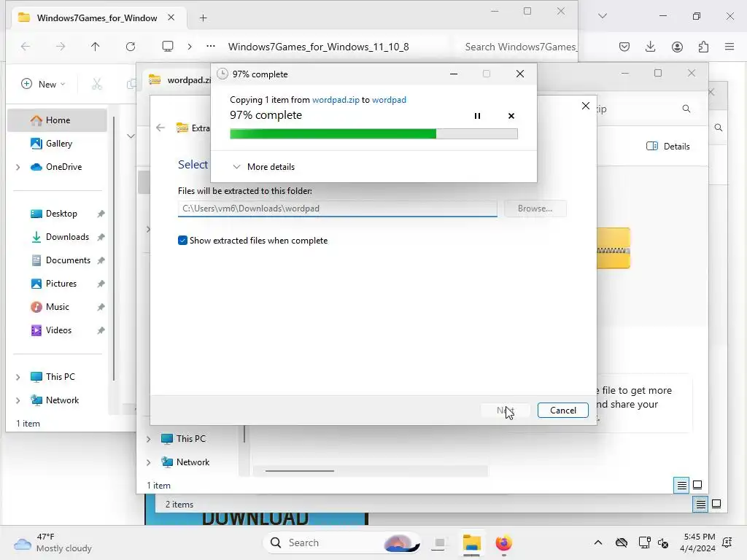Open the wordpad.zip source link

336,99
